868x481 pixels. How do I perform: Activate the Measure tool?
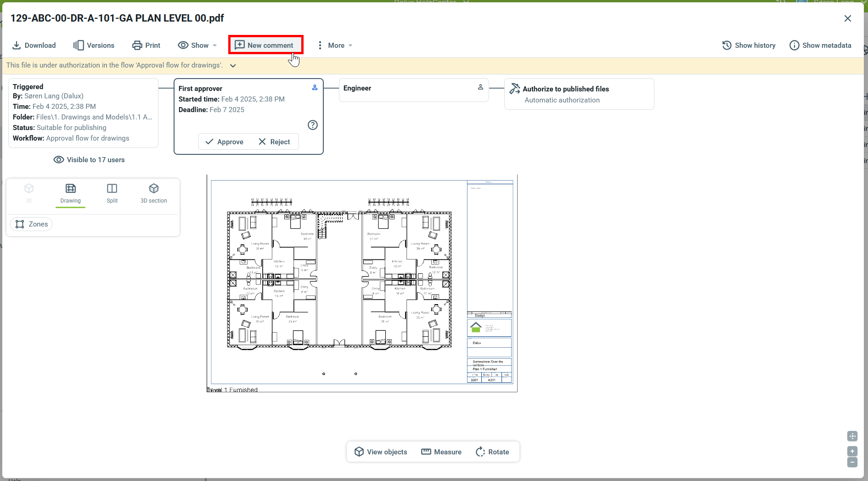pyautogui.click(x=441, y=452)
